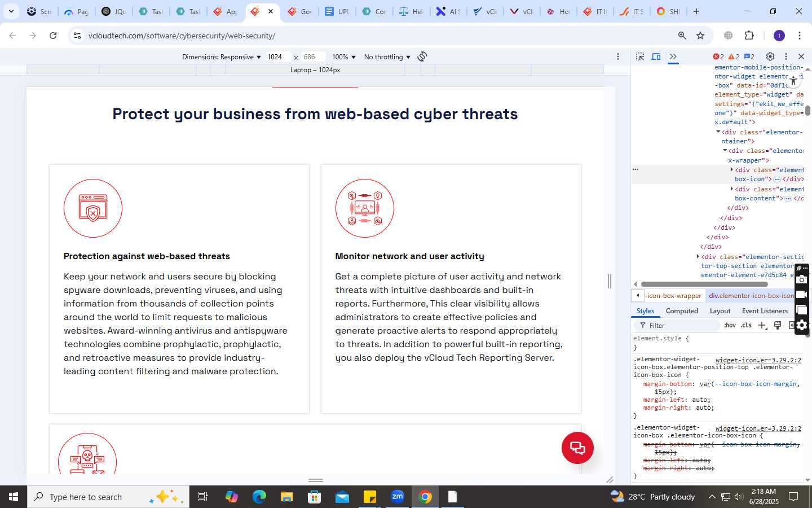Expand the elementor box-icon div node

[x=732, y=169]
